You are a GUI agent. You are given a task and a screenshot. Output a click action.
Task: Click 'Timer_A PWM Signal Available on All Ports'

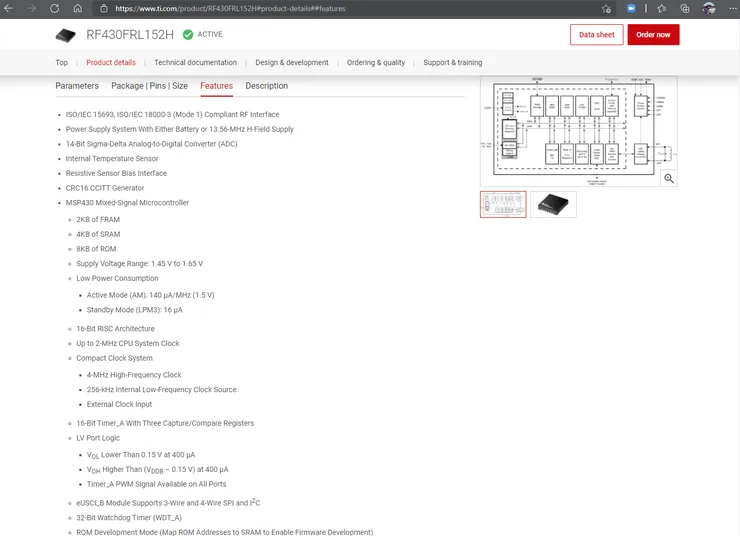pyautogui.click(x=157, y=484)
